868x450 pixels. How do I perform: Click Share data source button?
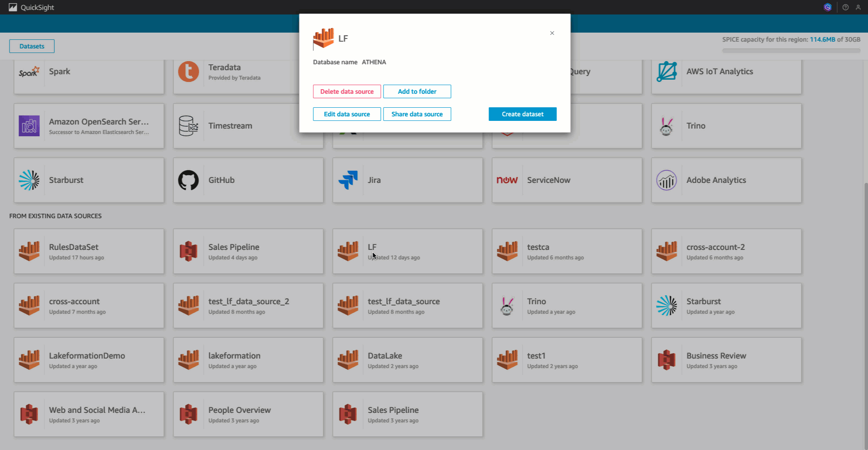point(417,114)
